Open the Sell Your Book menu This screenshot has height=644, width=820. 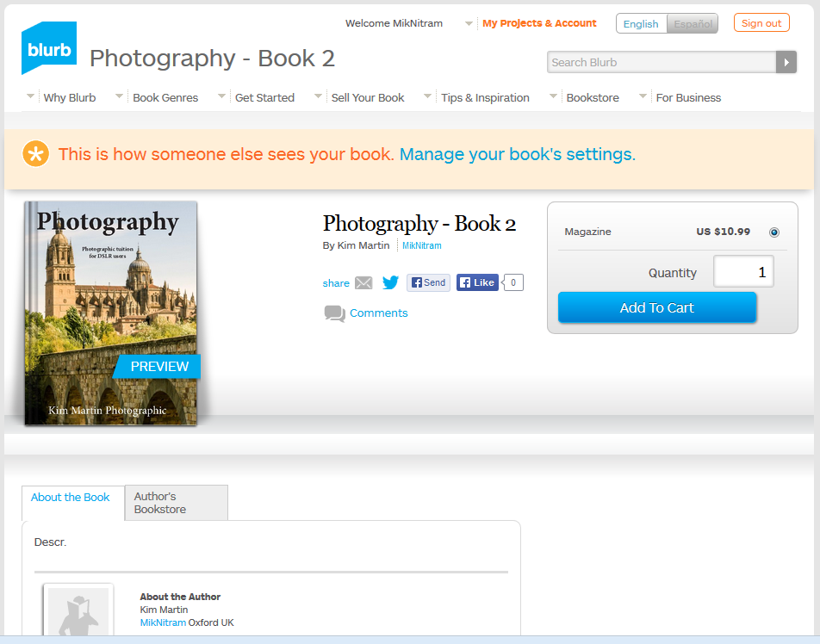click(x=368, y=98)
